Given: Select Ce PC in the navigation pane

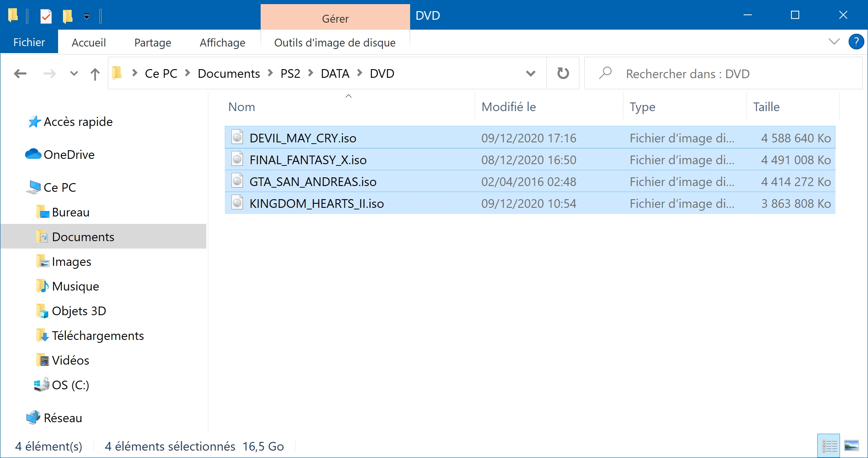Looking at the screenshot, I should pos(60,187).
